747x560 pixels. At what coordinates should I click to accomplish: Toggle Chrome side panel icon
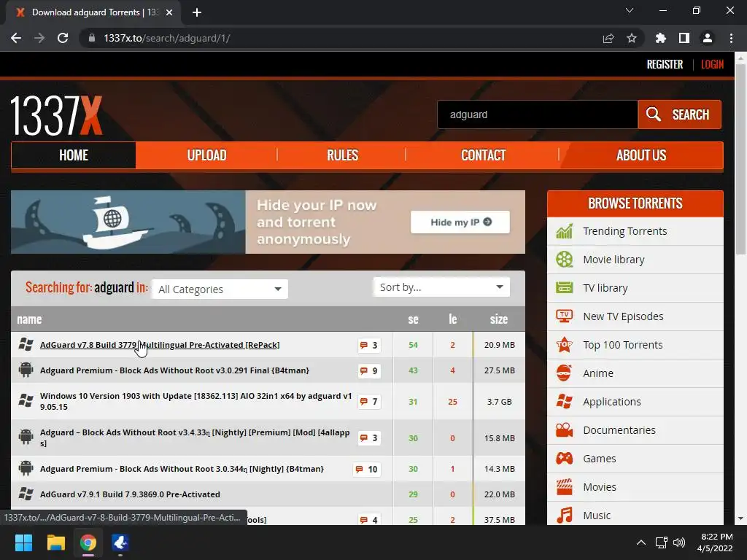(684, 38)
